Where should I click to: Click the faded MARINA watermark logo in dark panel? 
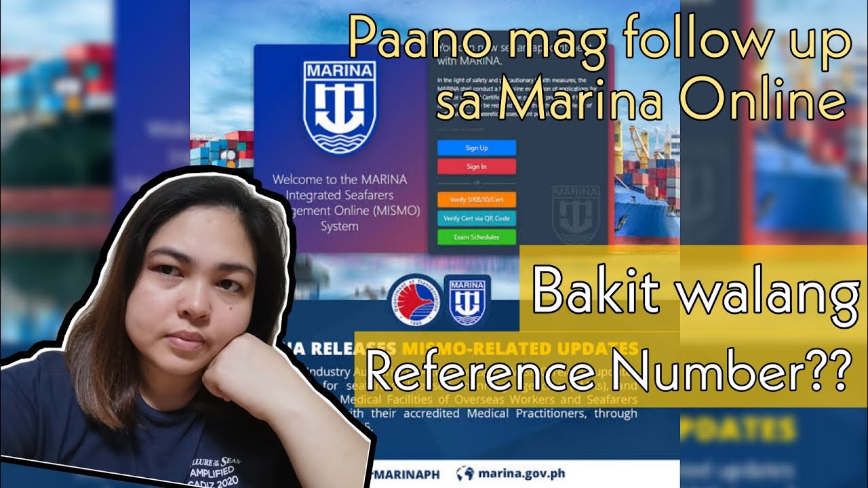coord(576,214)
